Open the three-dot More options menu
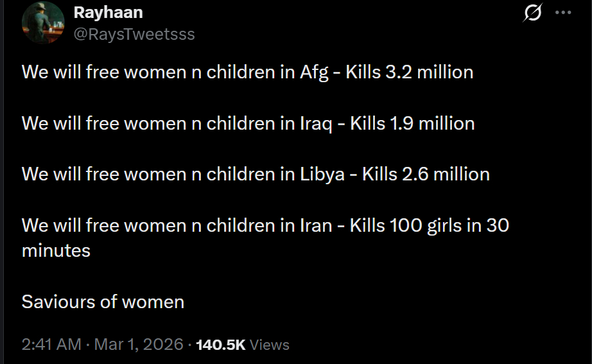592x364 pixels. point(563,13)
